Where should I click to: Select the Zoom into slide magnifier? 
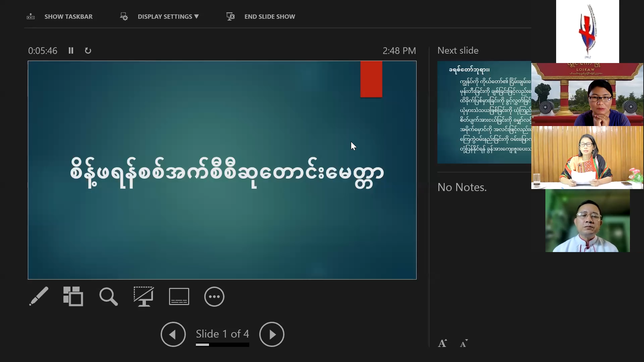coord(108,296)
